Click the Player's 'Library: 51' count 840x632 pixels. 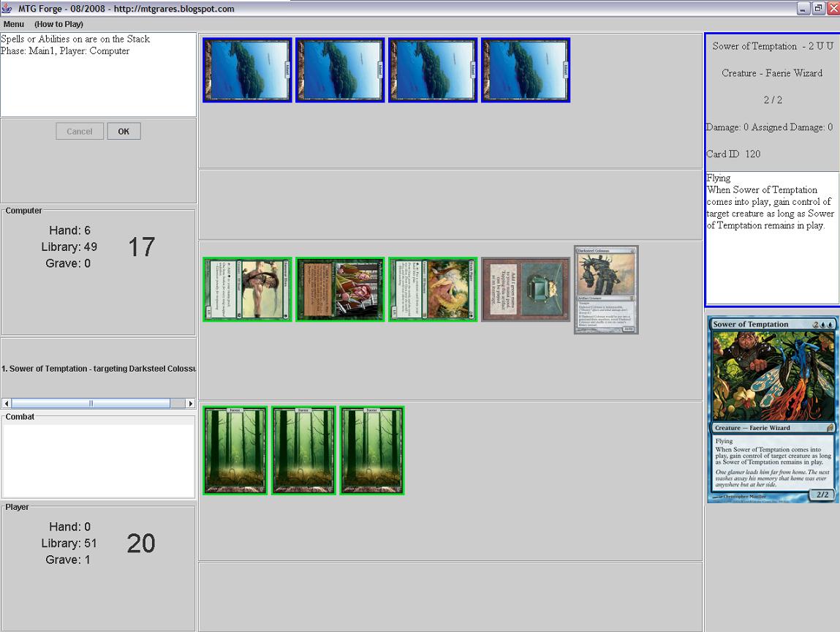point(69,543)
